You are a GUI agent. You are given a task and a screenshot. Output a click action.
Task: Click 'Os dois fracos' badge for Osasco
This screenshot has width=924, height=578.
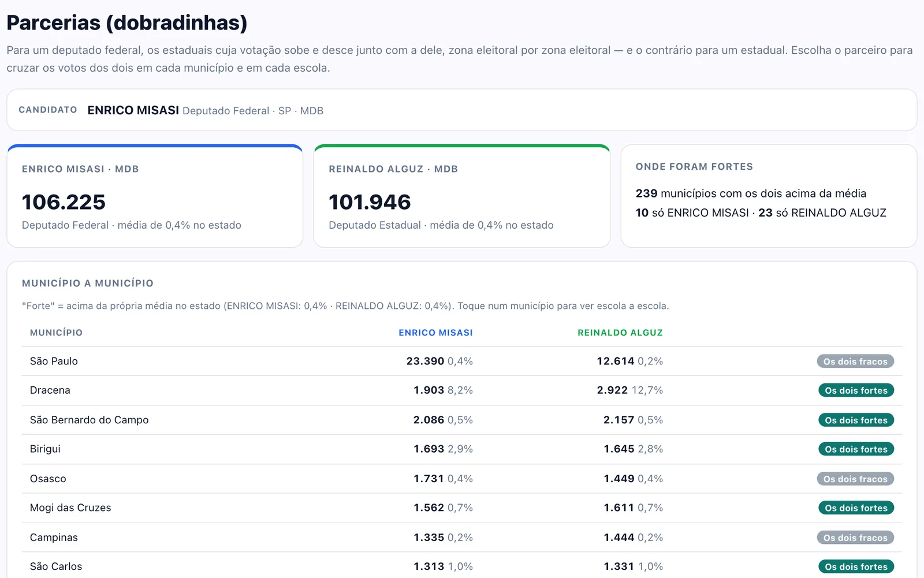pos(855,479)
